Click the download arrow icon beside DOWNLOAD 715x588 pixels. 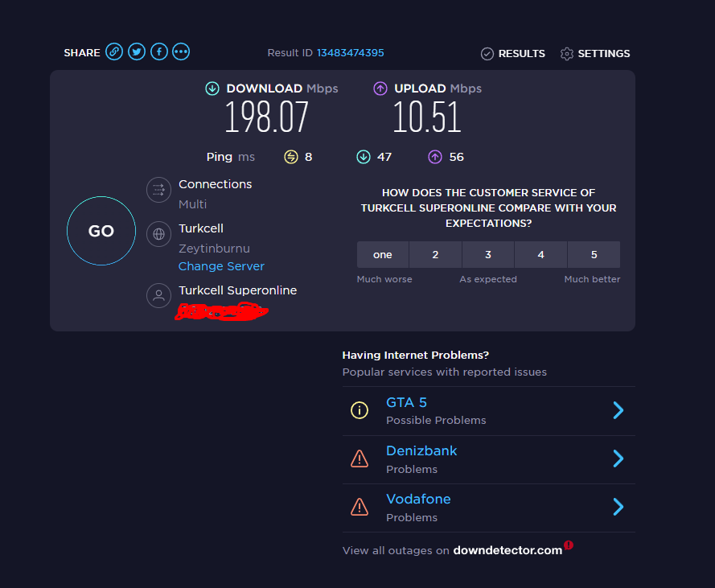pos(212,88)
